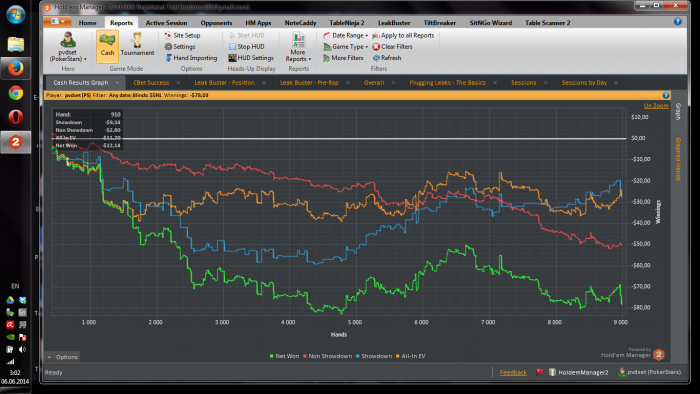Open Windows Explorer from the taskbar

coord(15,44)
